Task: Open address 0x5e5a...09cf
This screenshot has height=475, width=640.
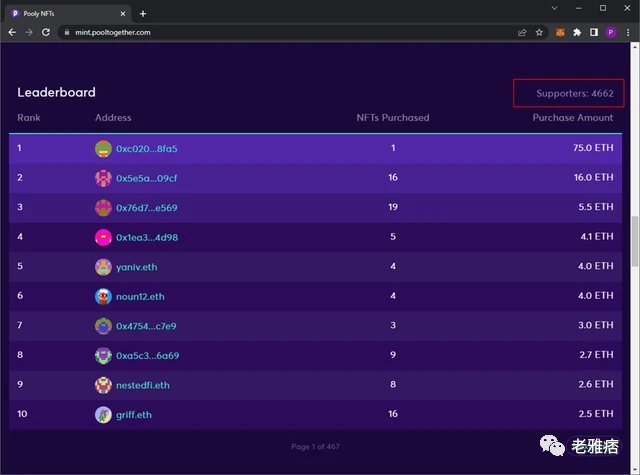Action: pos(147,178)
